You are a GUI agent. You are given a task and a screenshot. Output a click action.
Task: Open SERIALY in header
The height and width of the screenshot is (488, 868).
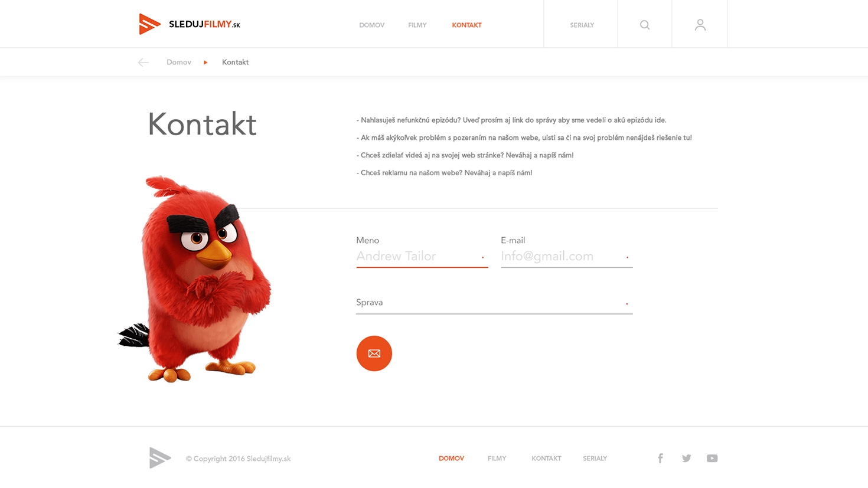click(582, 25)
